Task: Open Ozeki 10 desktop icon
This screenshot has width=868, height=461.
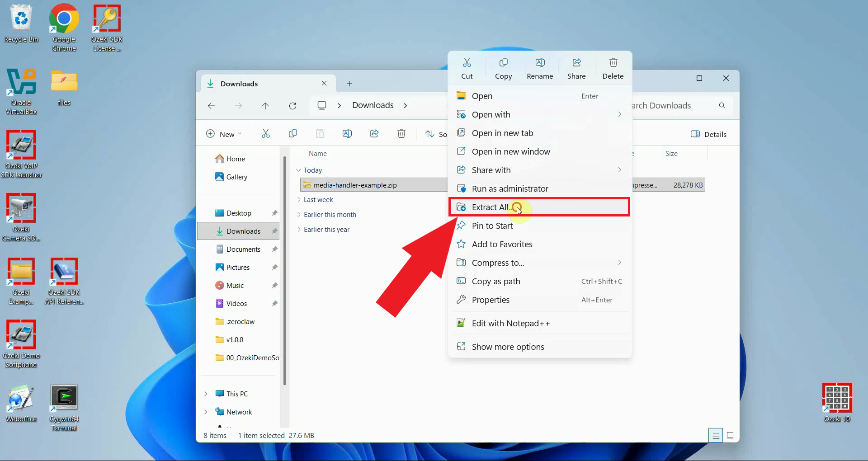Action: tap(837, 403)
